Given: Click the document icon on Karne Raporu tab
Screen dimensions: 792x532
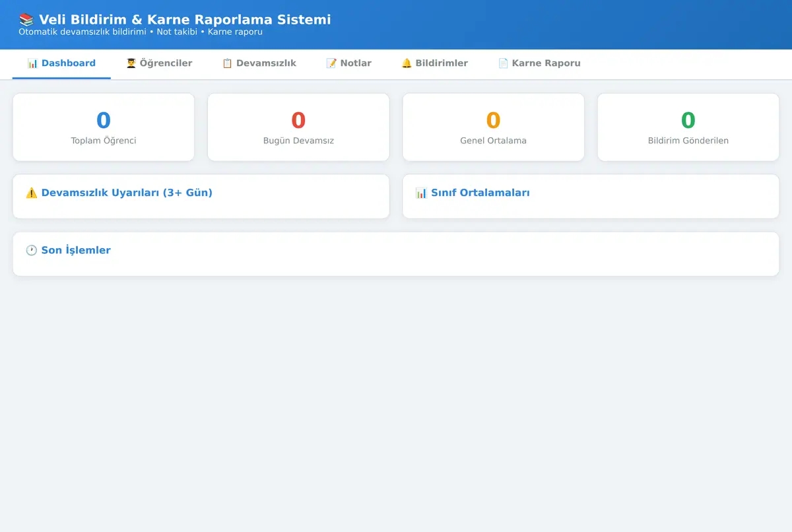Looking at the screenshot, I should point(503,63).
